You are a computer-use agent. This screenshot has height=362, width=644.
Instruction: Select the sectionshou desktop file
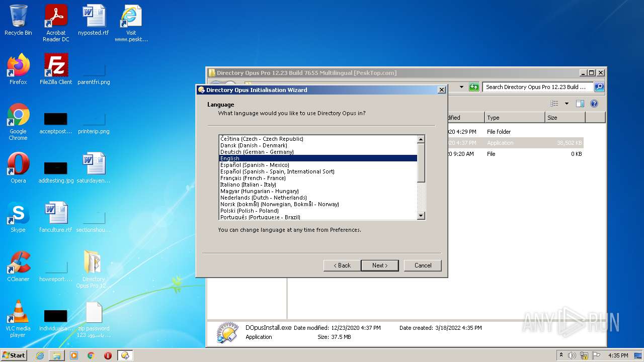tap(94, 220)
